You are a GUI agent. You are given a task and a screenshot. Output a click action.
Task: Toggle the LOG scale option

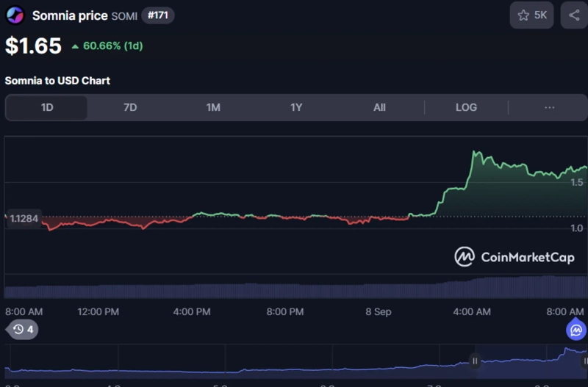coord(466,107)
